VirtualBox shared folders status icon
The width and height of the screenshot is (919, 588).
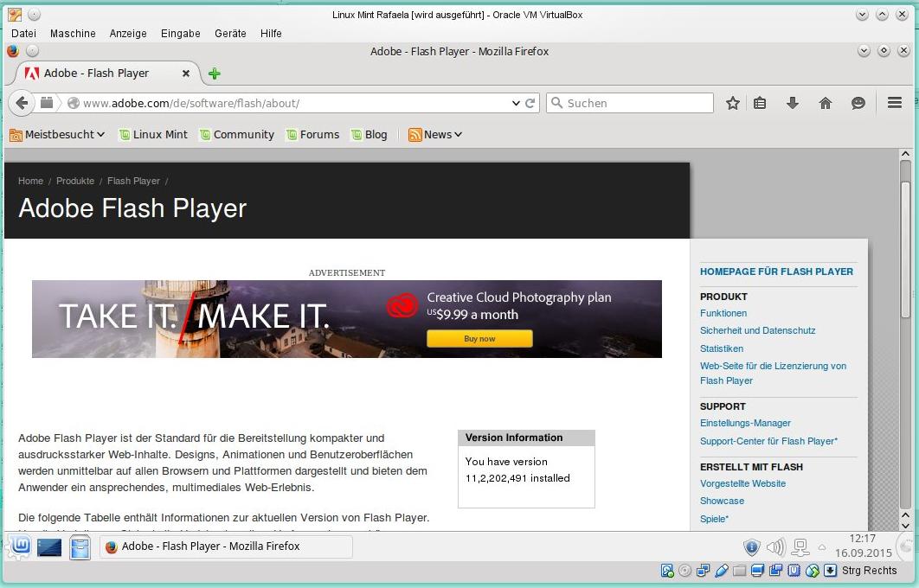click(x=740, y=571)
